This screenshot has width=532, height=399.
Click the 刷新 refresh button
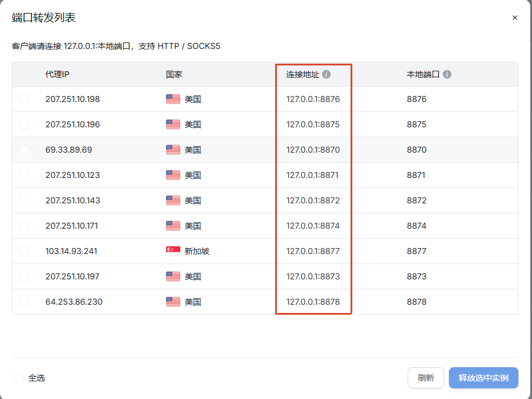(x=426, y=378)
